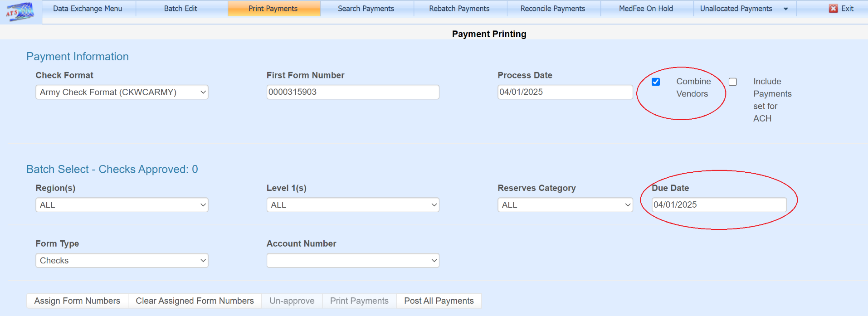This screenshot has width=868, height=316.
Task: Click the First Form Number field
Action: coord(352,92)
